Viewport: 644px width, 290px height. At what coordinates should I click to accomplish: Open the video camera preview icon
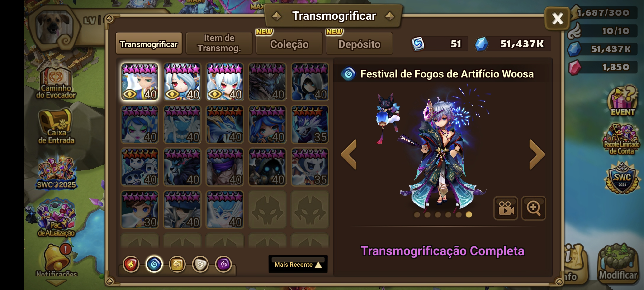(x=506, y=208)
